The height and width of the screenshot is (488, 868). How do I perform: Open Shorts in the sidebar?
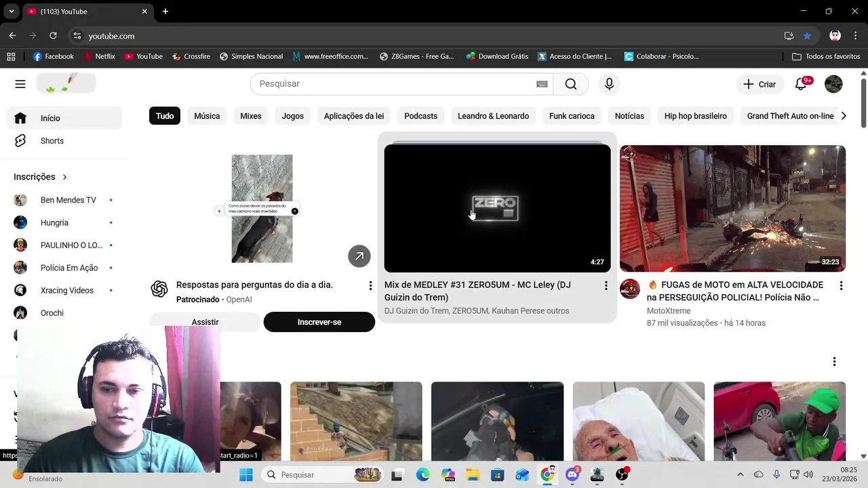64,141
